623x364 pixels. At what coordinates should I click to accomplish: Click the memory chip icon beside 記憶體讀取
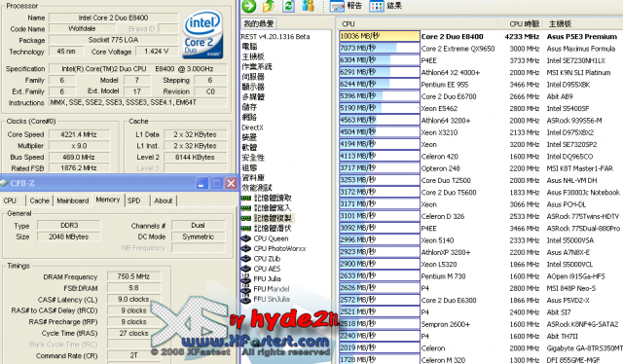[246, 198]
